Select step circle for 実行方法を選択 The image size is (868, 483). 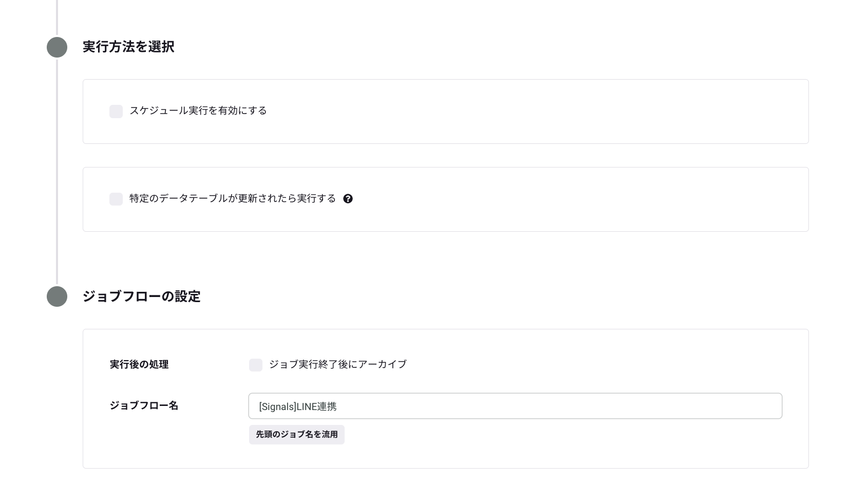click(x=57, y=47)
